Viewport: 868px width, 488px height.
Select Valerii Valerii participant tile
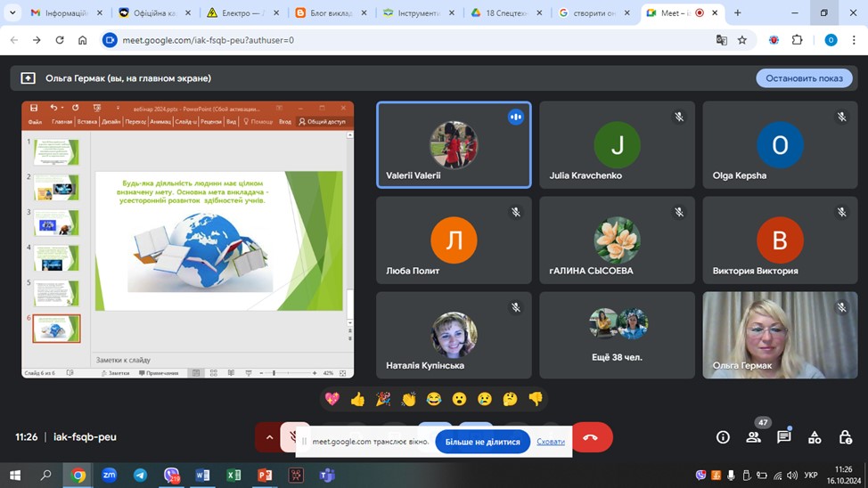[x=454, y=144]
